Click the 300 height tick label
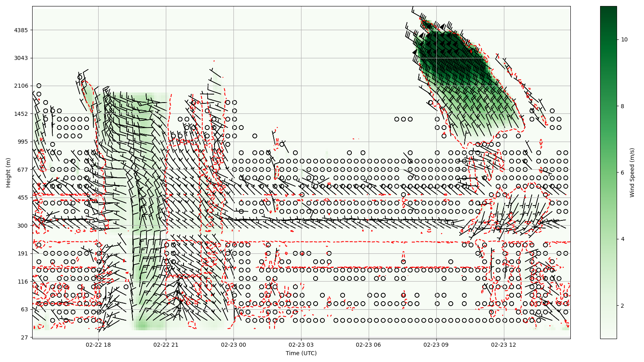 [x=23, y=226]
